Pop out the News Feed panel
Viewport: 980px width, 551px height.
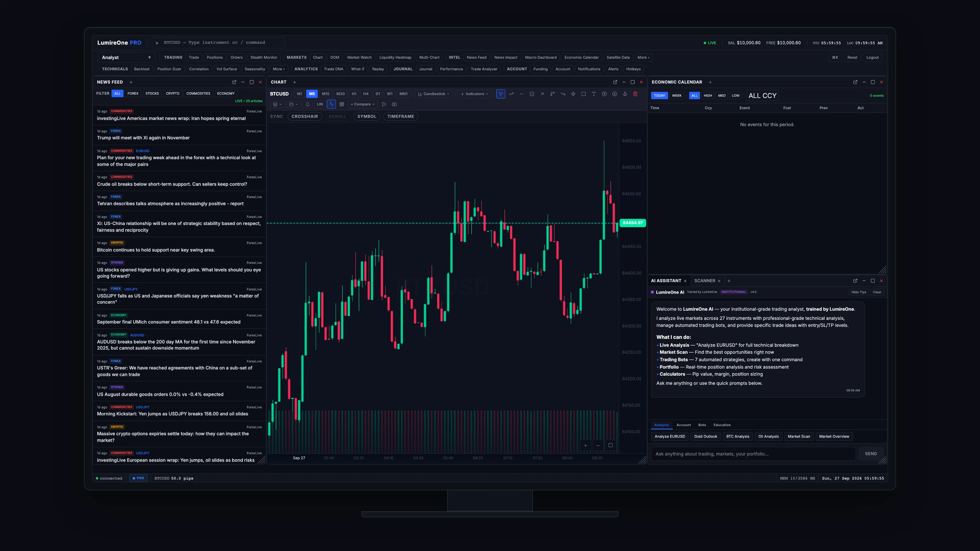(x=234, y=82)
